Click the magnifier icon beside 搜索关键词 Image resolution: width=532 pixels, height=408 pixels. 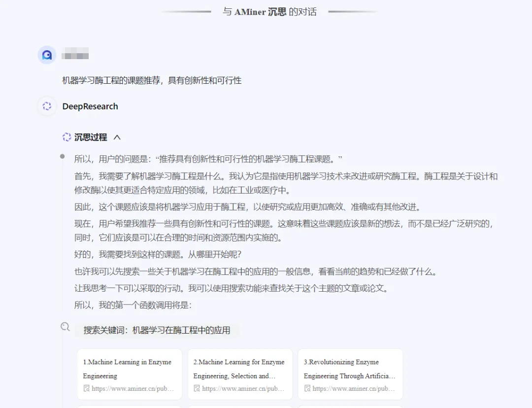[65, 327]
